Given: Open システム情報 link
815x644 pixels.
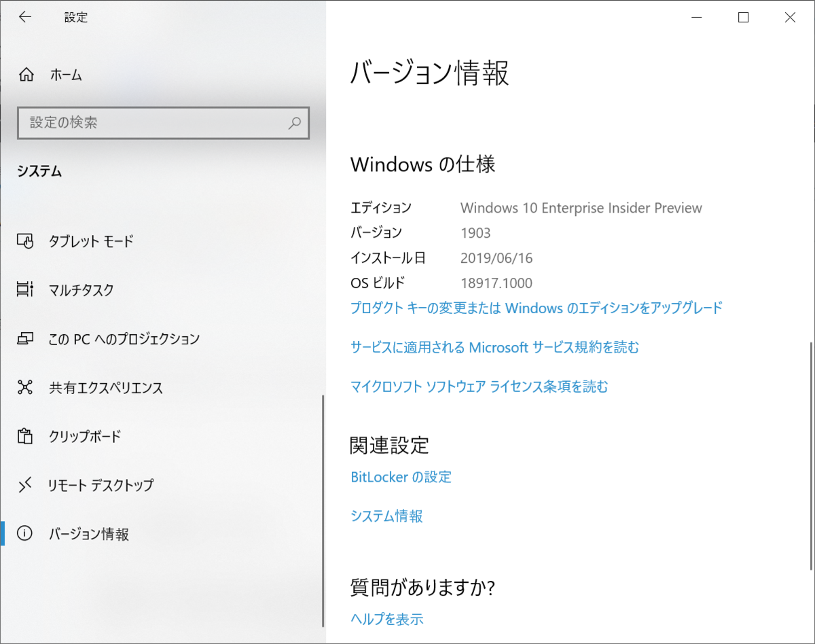Looking at the screenshot, I should point(386,516).
